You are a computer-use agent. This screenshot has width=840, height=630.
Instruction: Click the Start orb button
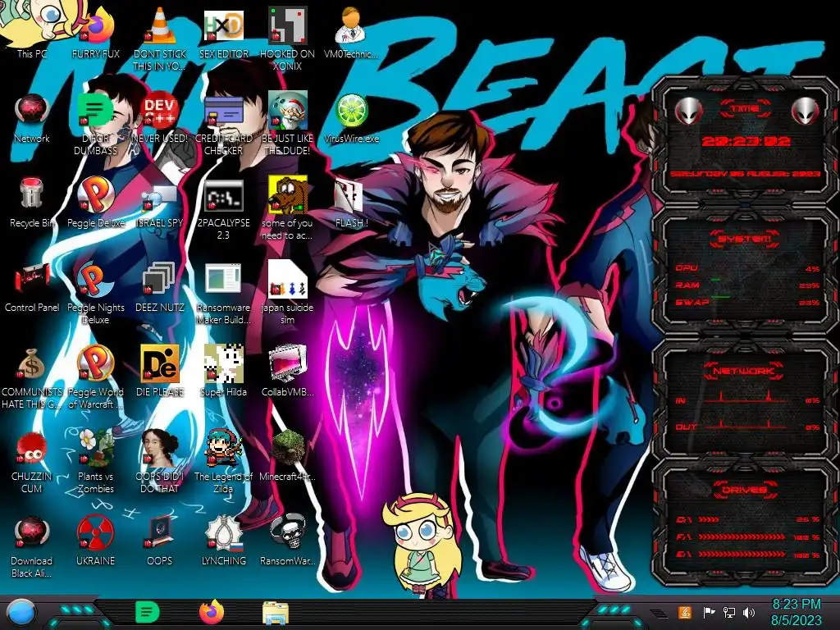[x=21, y=612]
